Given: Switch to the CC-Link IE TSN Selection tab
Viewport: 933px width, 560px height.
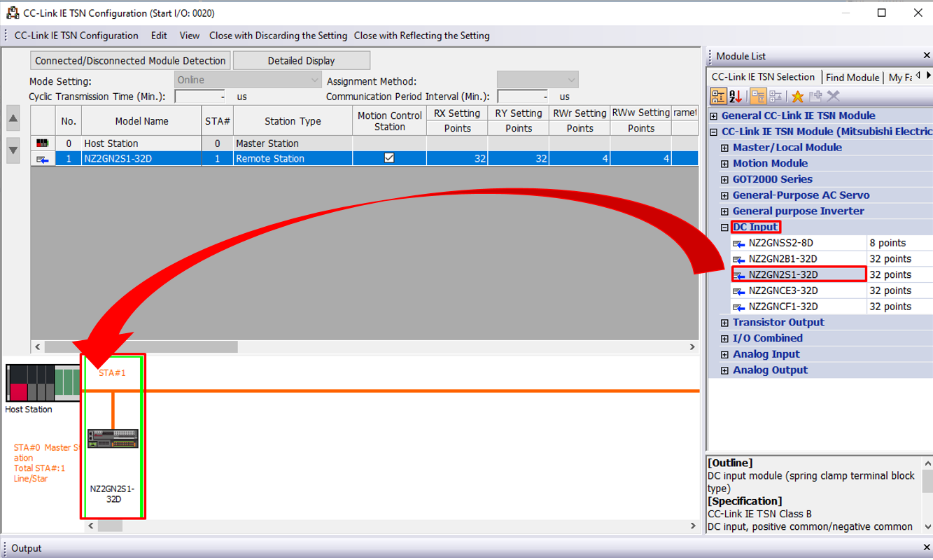Looking at the screenshot, I should point(763,77).
